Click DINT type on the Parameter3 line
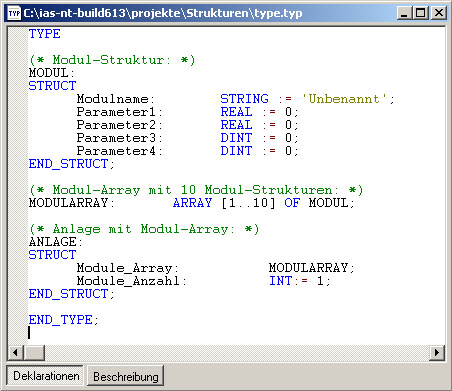This screenshot has width=452, height=391. click(x=236, y=138)
